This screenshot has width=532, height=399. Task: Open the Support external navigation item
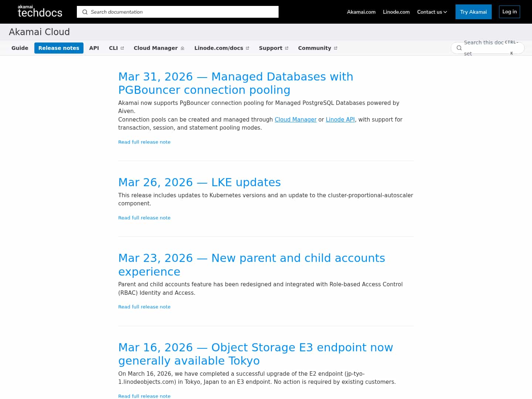coord(271,48)
